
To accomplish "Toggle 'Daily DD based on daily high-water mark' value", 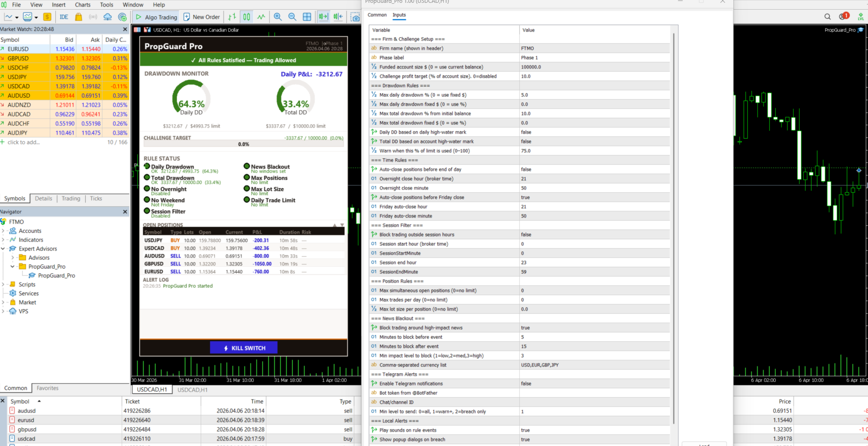I will pyautogui.click(x=595, y=132).
